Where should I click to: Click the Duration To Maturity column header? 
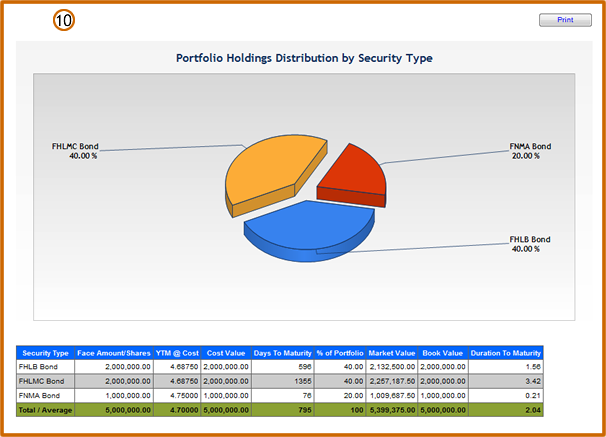pos(506,353)
